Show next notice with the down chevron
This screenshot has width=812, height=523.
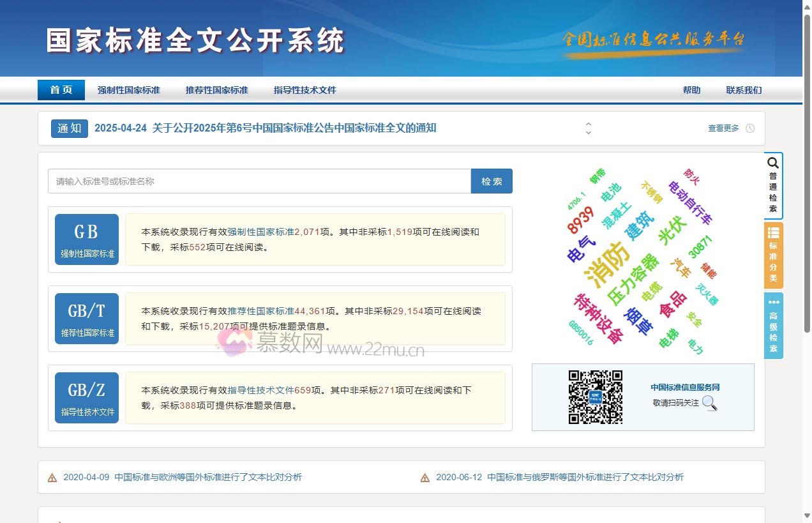click(x=588, y=133)
